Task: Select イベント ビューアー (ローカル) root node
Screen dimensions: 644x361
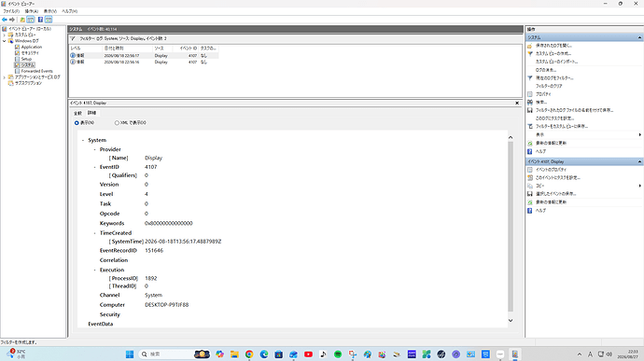Action: coord(30,29)
